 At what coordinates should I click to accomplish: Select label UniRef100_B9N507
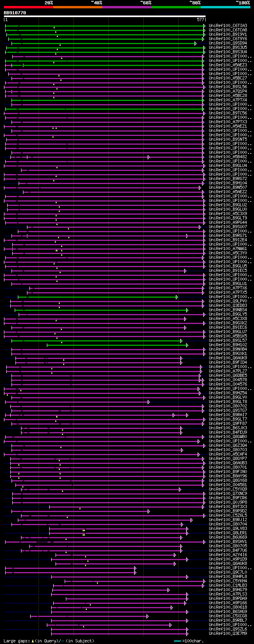[x=228, y=188]
